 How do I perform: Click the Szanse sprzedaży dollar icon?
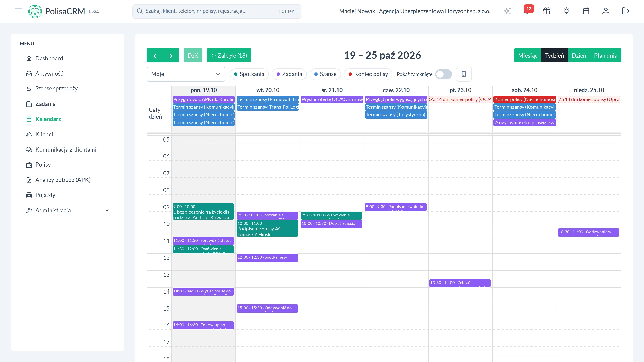click(x=29, y=89)
